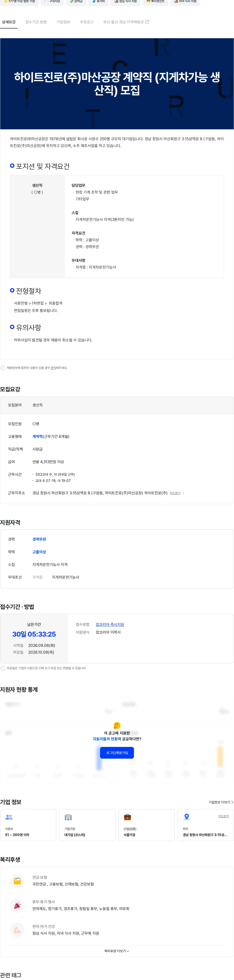
Task: Click info icon beside 마감일 notice
Action: (3, 668)
